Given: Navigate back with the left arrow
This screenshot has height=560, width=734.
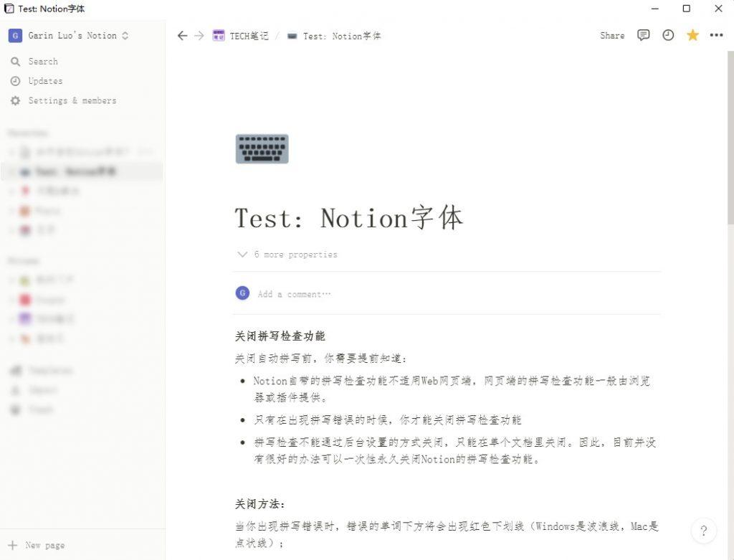Looking at the screenshot, I should (182, 35).
